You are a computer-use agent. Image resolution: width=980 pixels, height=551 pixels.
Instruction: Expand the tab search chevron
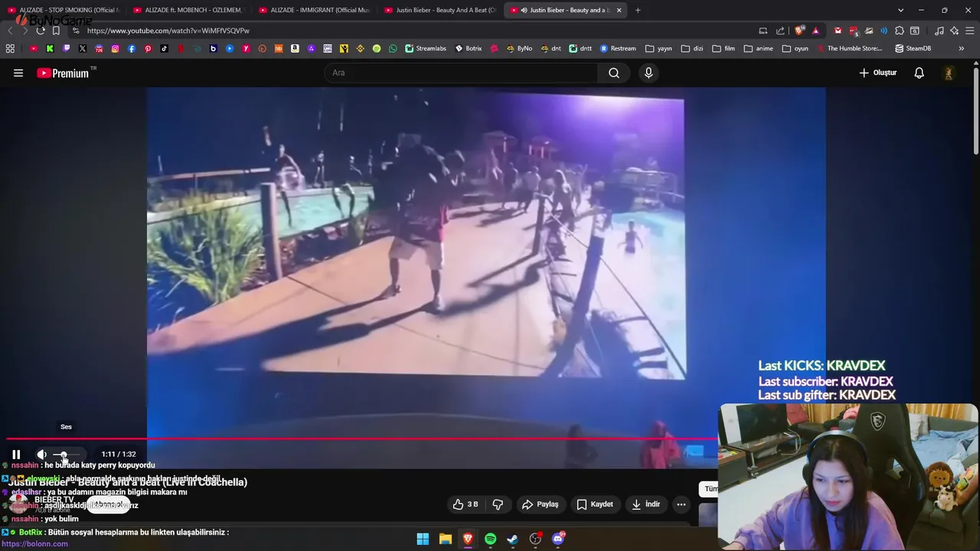[900, 10]
